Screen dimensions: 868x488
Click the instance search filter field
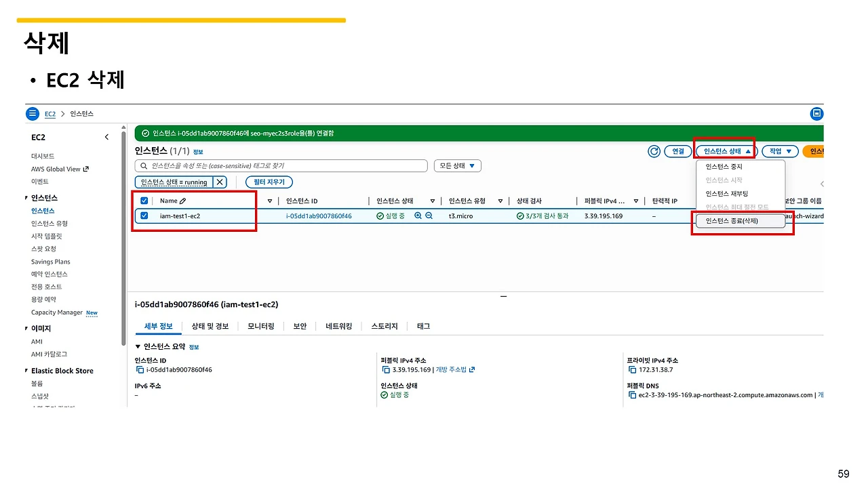click(281, 165)
